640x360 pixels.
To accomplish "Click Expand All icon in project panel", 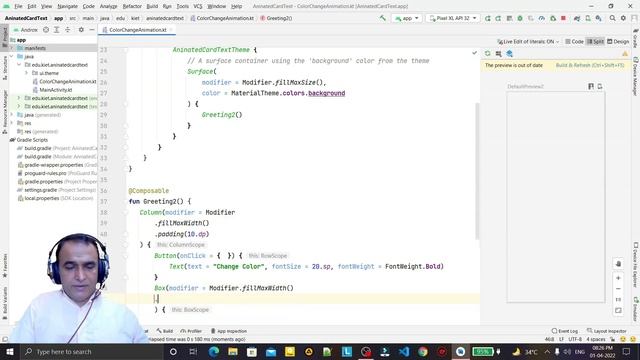I will point(57,30).
